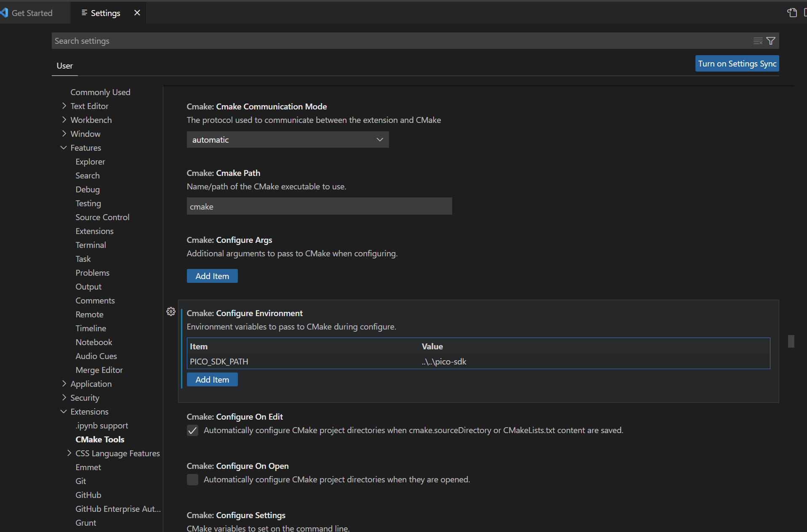Click the Cmake Path input field

pos(319,206)
